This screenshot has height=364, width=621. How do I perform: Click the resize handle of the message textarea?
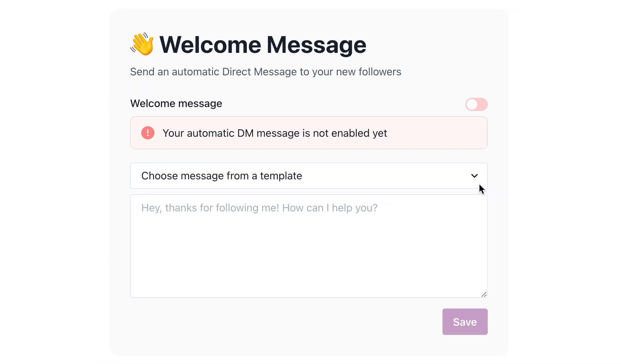484,294
